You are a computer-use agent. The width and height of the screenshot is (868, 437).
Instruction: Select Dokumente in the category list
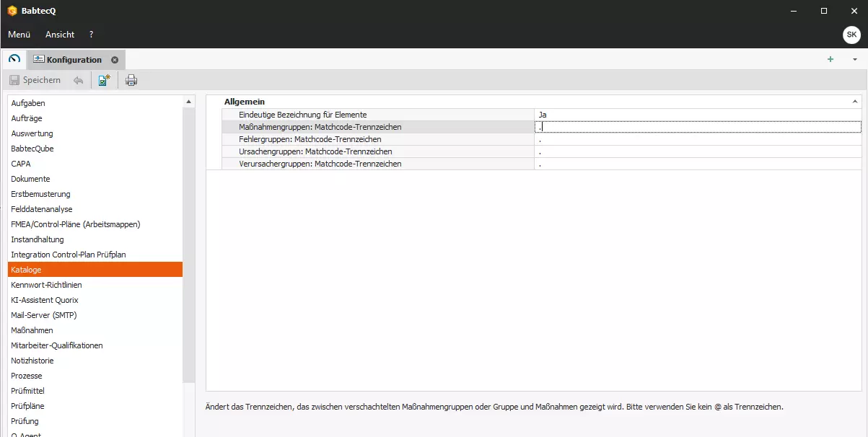[95, 179]
